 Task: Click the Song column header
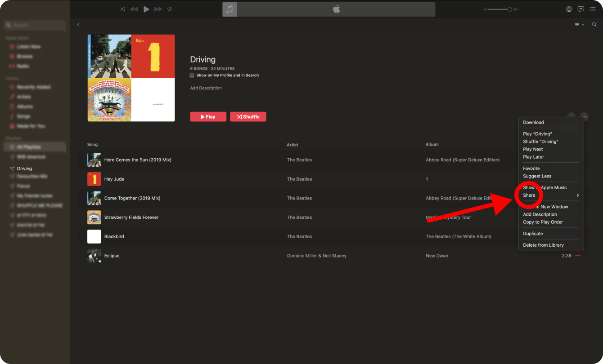92,145
